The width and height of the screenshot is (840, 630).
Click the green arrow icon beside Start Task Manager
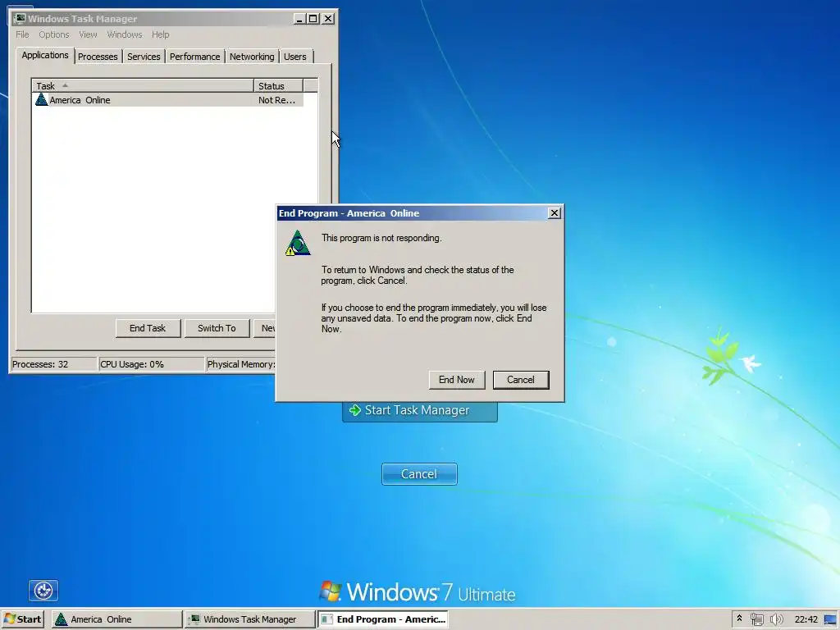click(354, 410)
